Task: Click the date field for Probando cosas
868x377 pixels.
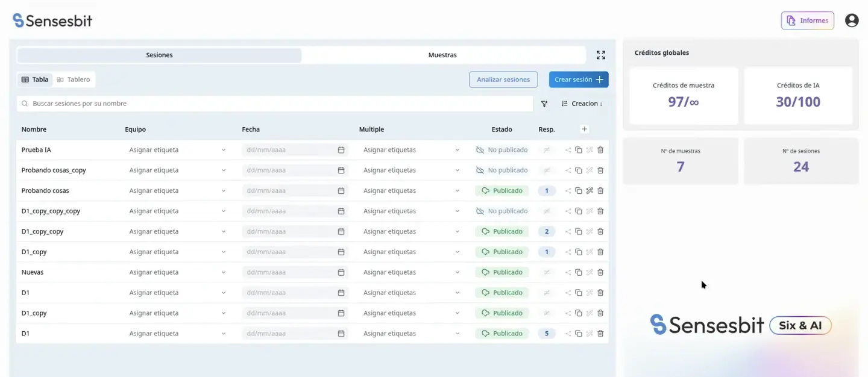Action: pyautogui.click(x=295, y=191)
